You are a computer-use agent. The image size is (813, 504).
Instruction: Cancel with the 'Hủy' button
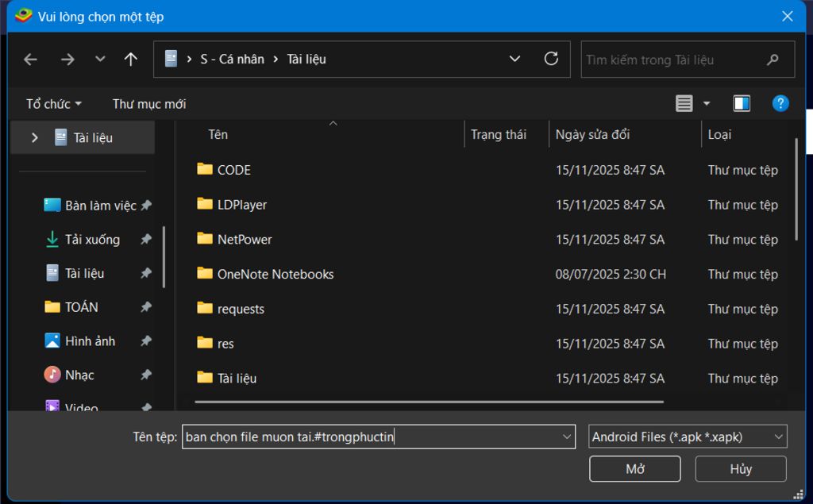click(x=741, y=469)
